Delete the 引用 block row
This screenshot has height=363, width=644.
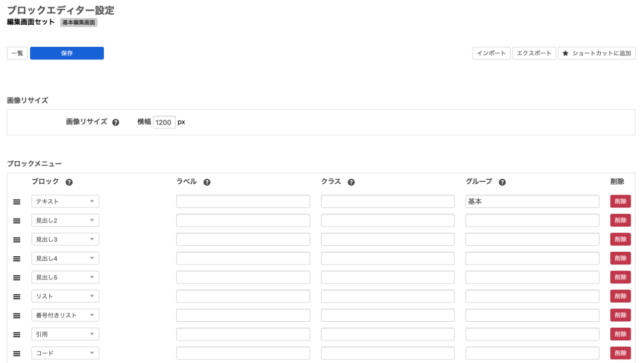point(620,333)
